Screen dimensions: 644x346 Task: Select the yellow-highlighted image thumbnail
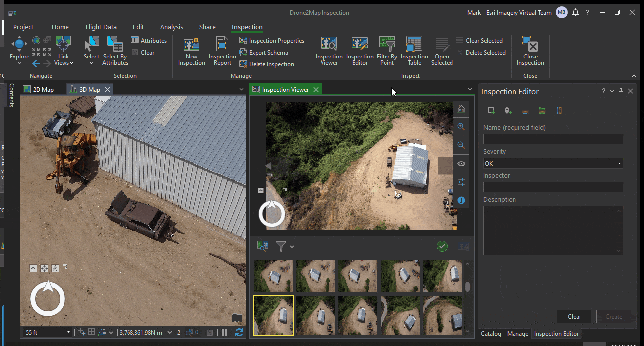[273, 315]
